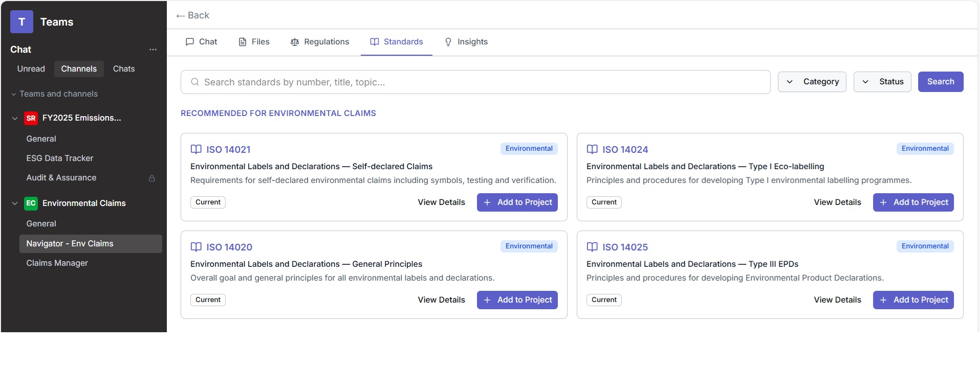The height and width of the screenshot is (368, 980).
Task: Select the Unread chat filter
Action: coord(31,69)
